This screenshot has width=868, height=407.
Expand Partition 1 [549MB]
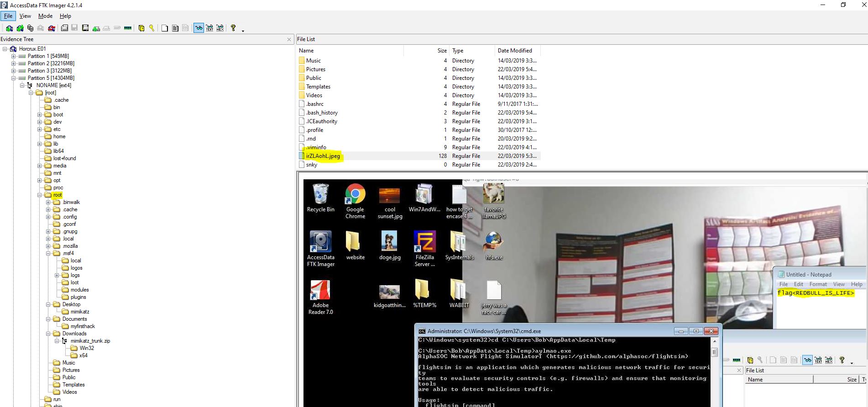point(14,56)
